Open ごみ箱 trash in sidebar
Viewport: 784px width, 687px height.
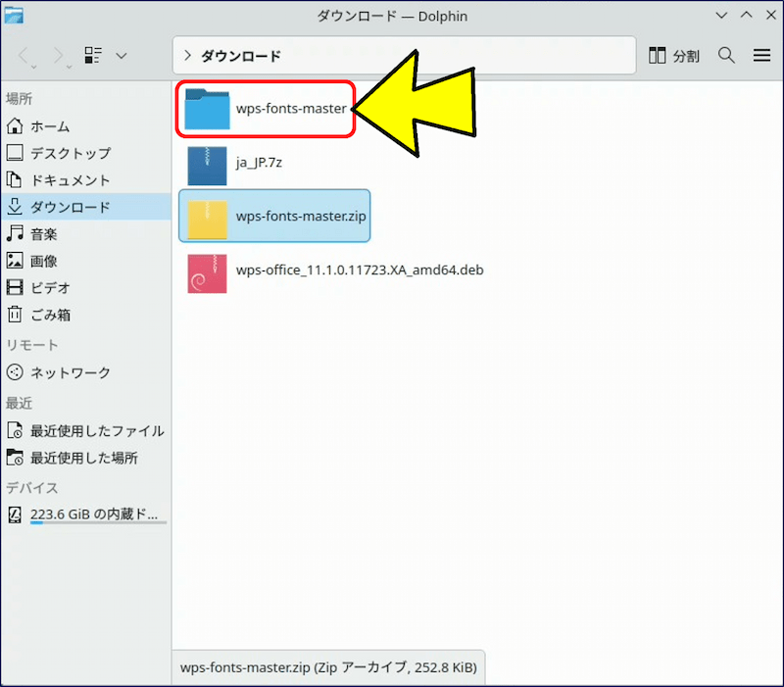tap(50, 315)
